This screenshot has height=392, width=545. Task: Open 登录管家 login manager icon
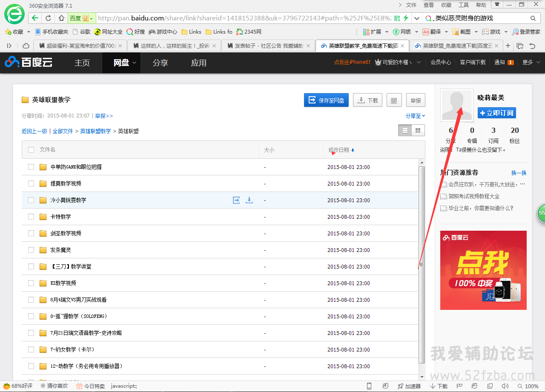[x=526, y=32]
